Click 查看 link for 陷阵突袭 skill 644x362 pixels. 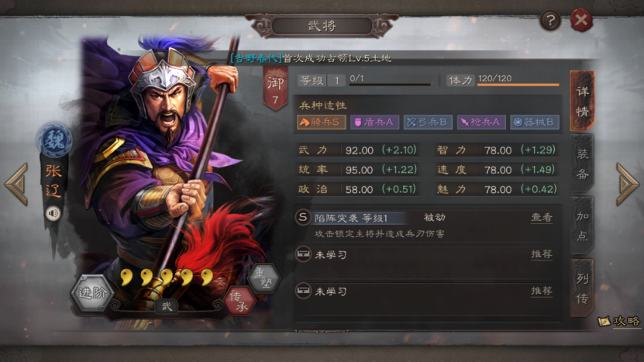point(542,217)
